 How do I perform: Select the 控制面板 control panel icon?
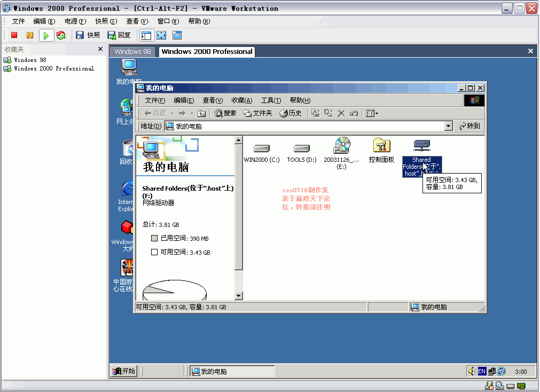click(x=381, y=151)
